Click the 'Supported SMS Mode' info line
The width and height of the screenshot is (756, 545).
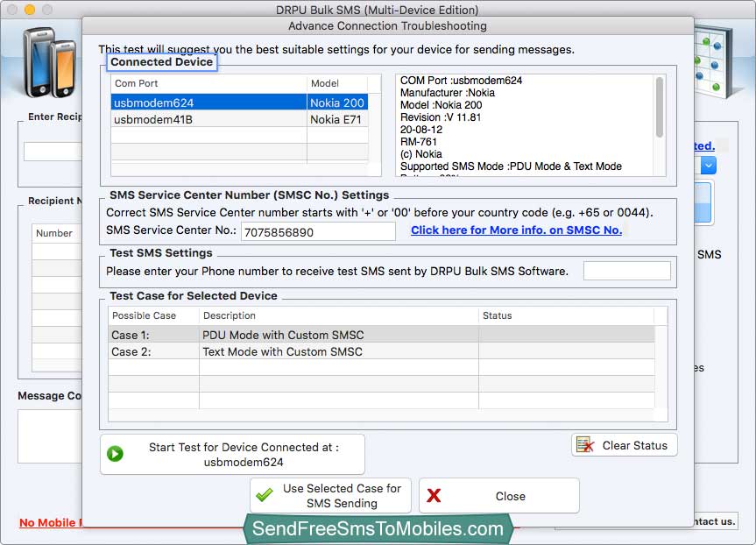(511, 166)
